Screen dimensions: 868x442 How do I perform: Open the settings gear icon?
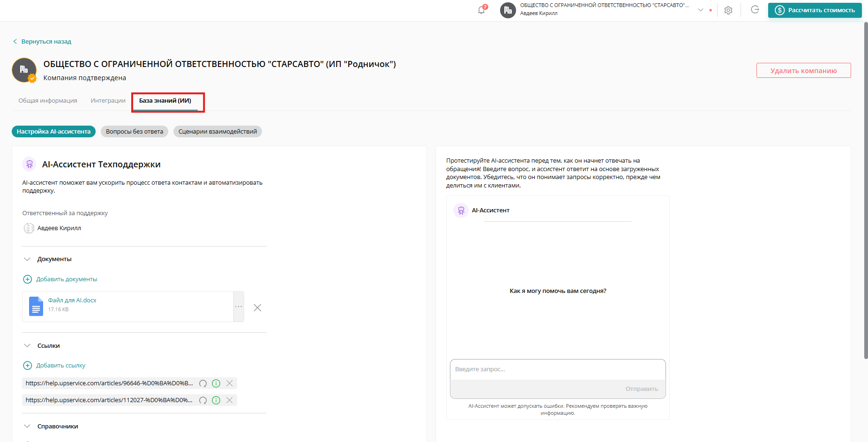pyautogui.click(x=728, y=10)
